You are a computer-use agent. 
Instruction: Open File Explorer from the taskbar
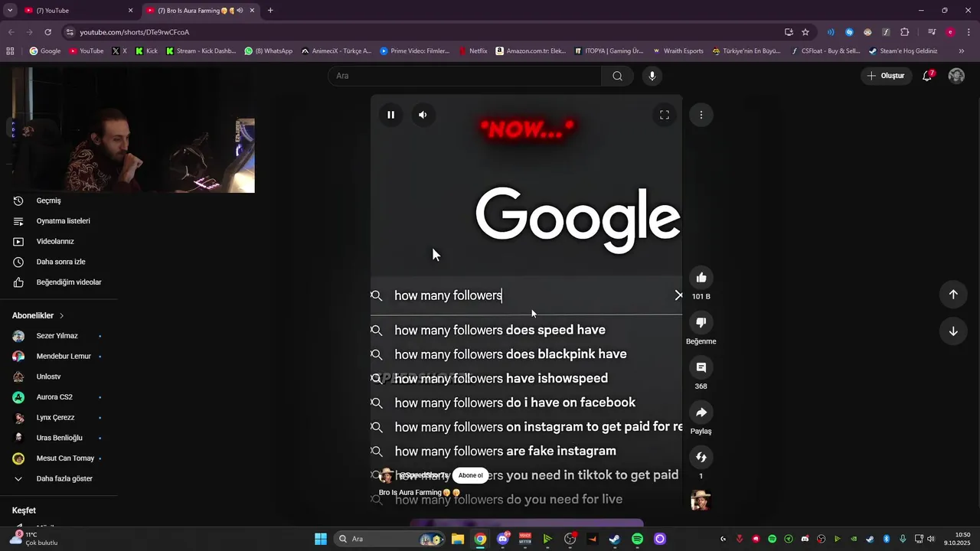pos(457,539)
